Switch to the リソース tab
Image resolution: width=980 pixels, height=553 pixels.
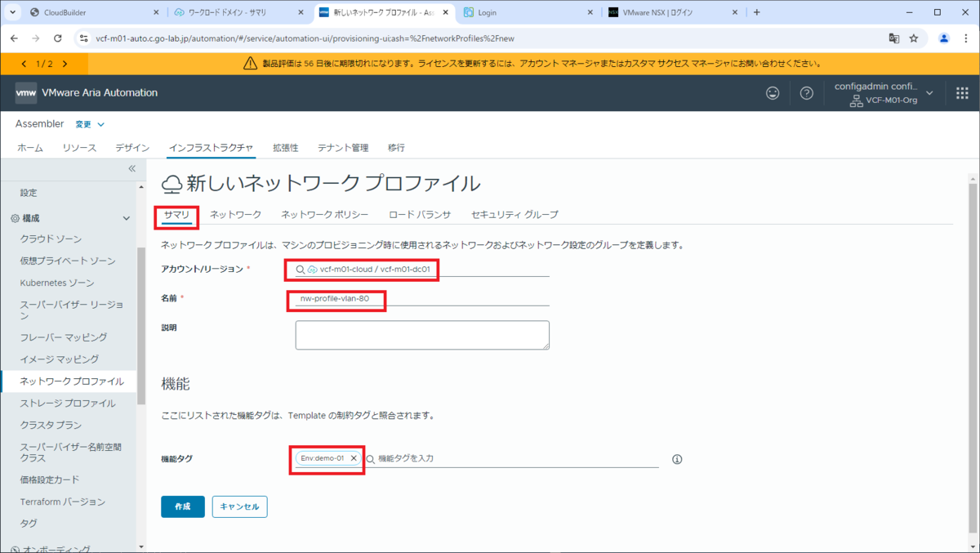[79, 148]
